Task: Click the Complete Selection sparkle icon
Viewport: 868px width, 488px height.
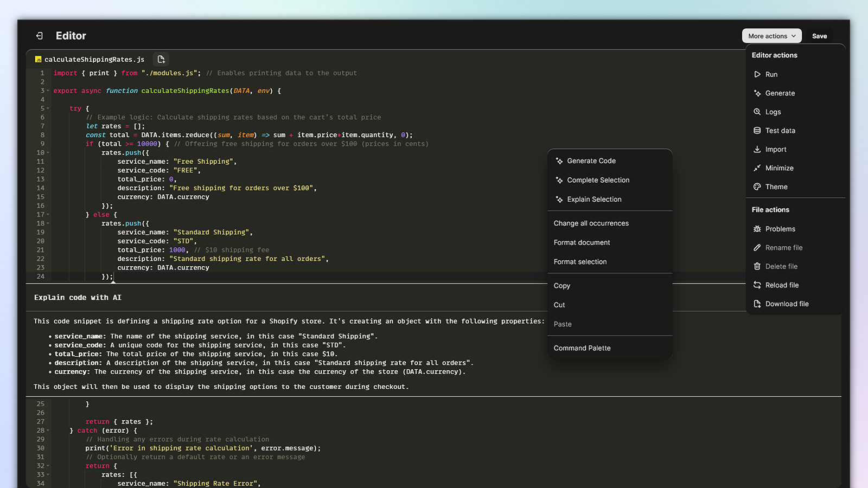Action: click(x=559, y=180)
